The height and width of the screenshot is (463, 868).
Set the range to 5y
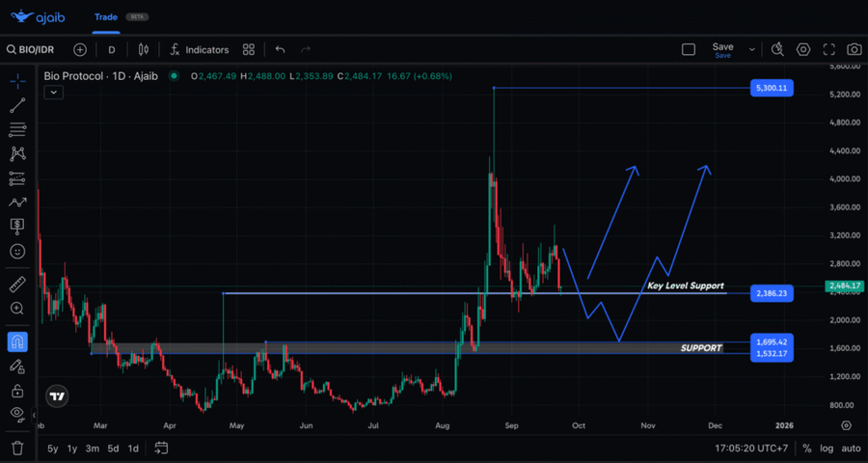53,448
